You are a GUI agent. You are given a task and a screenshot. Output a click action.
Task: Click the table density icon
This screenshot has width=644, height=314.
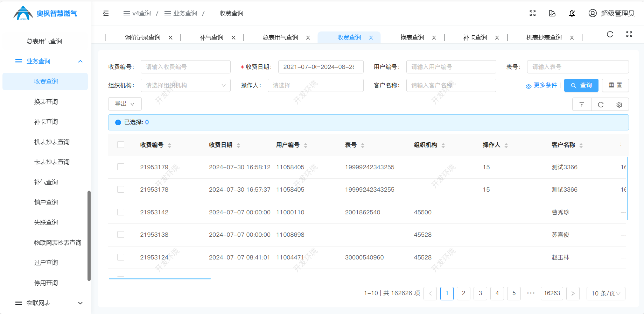coord(582,105)
